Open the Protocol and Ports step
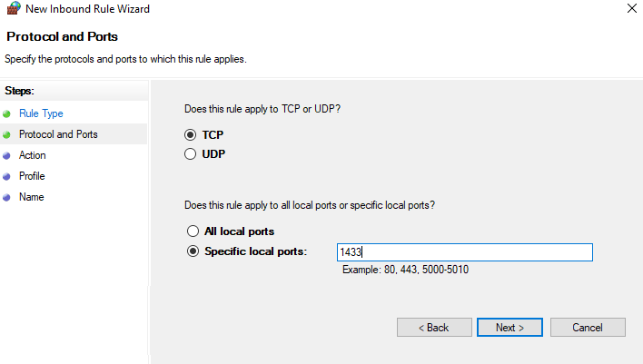 pyautogui.click(x=58, y=134)
